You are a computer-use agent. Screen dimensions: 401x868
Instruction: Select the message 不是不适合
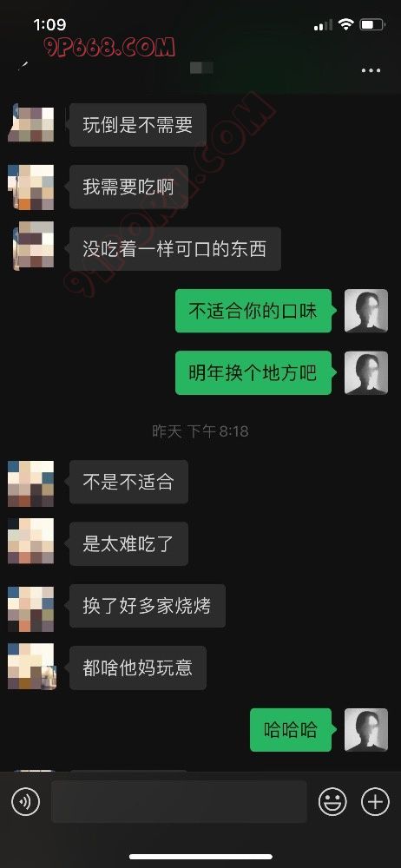coord(128,482)
